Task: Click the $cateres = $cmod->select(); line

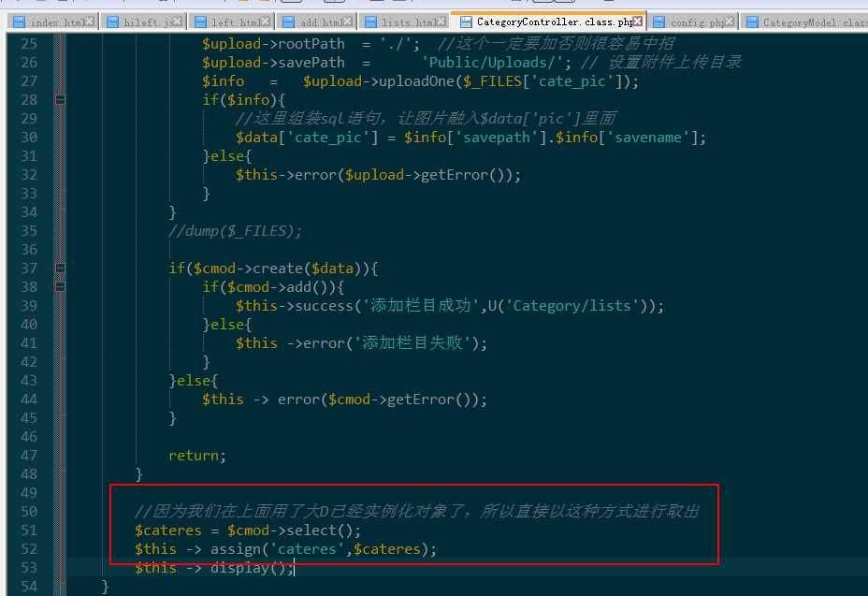Action: click(x=248, y=531)
